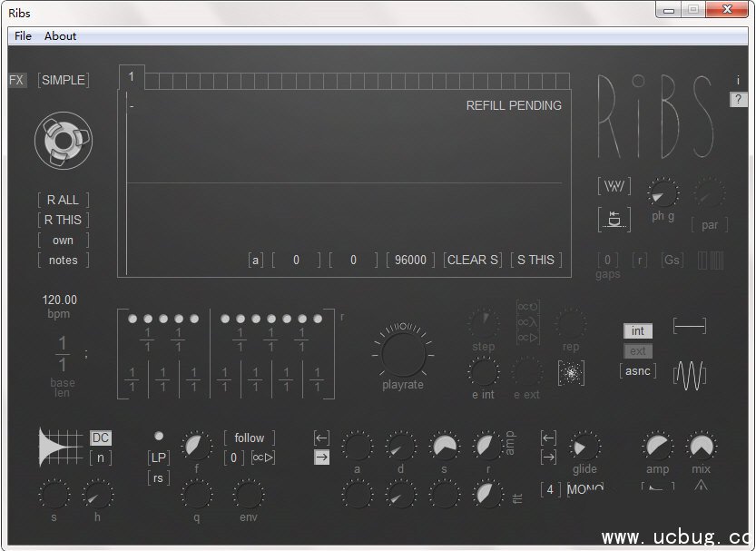This screenshot has width=756, height=551.
Task: Click the tape reel icon
Action: click(x=63, y=140)
